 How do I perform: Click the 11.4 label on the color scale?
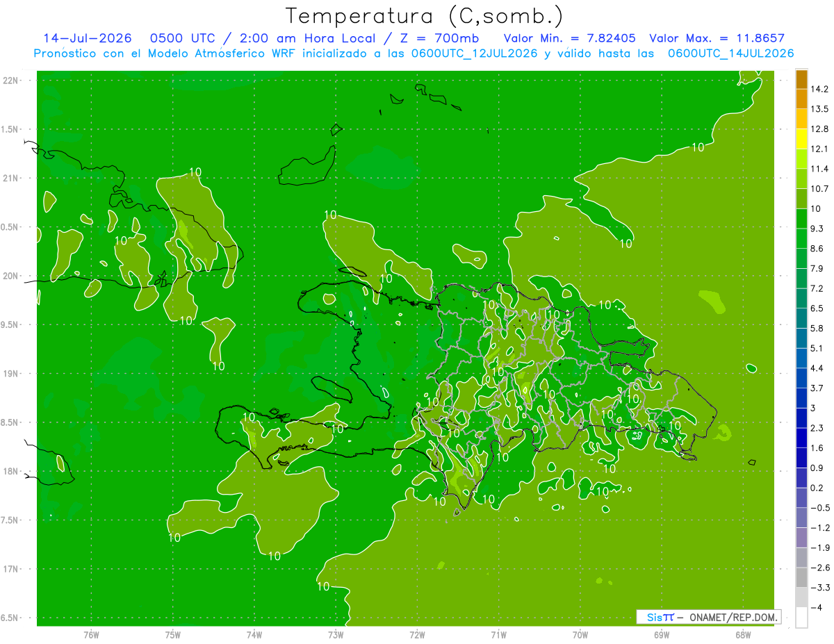point(819,169)
